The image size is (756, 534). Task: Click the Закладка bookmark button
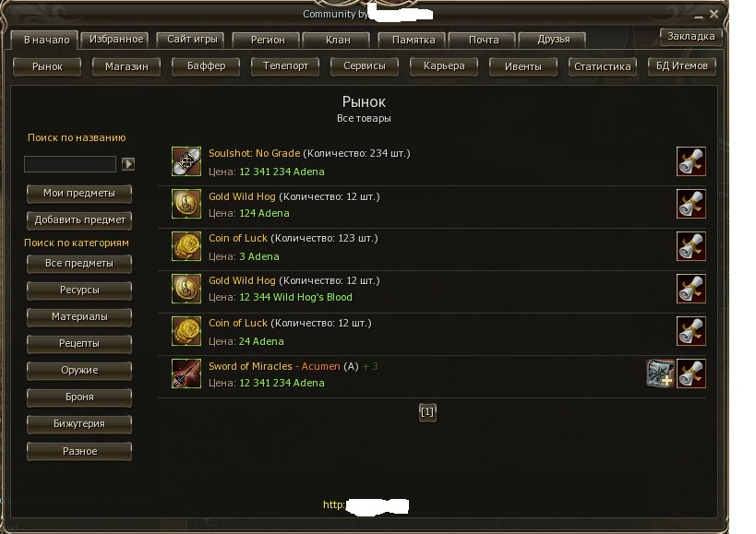pyautogui.click(x=690, y=36)
